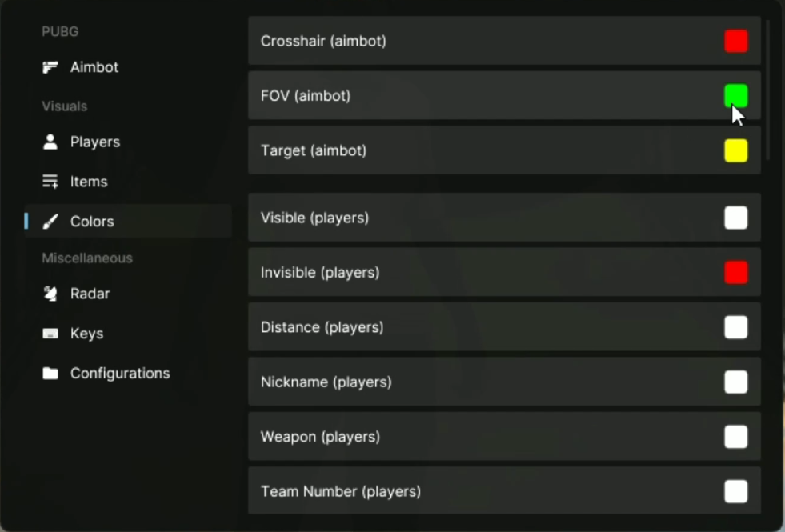The image size is (785, 532).
Task: Click the Radar icon in sidebar
Action: click(50, 294)
